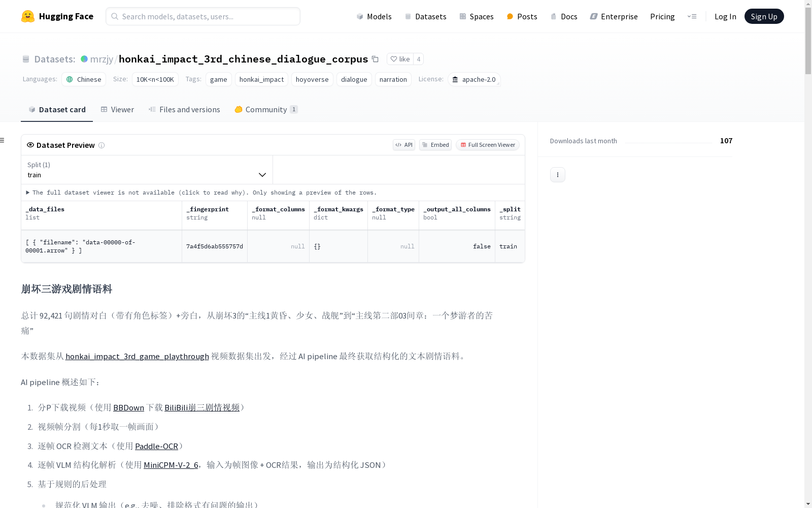Image resolution: width=812 pixels, height=508 pixels.
Task: Open the BBDown link
Action: tap(128, 407)
